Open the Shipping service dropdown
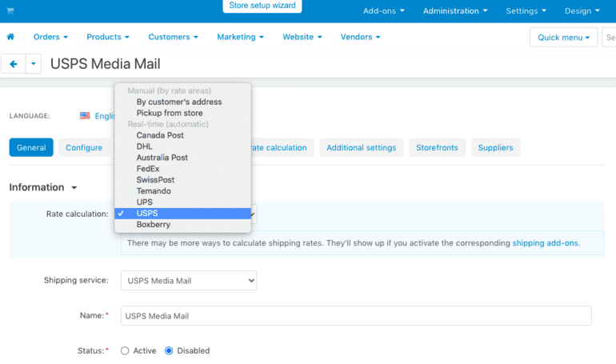616x364 pixels. point(189,280)
